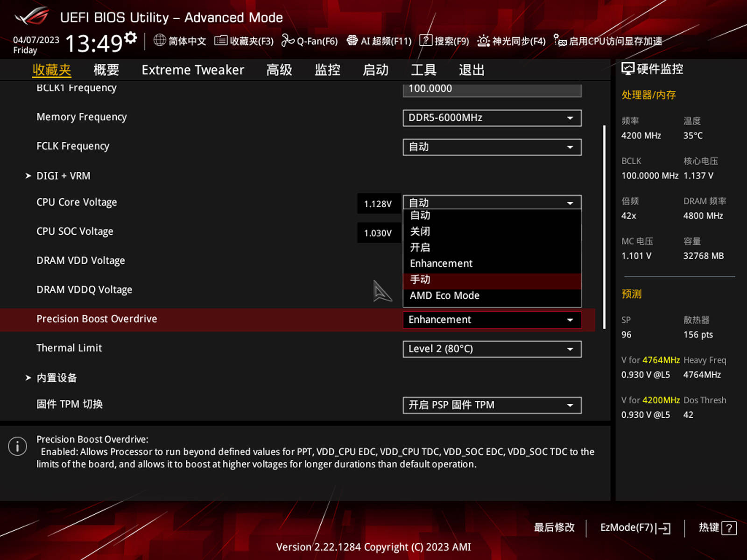747x560 pixels.
Task: Open the Extreme Tweaker tab
Action: pos(193,70)
